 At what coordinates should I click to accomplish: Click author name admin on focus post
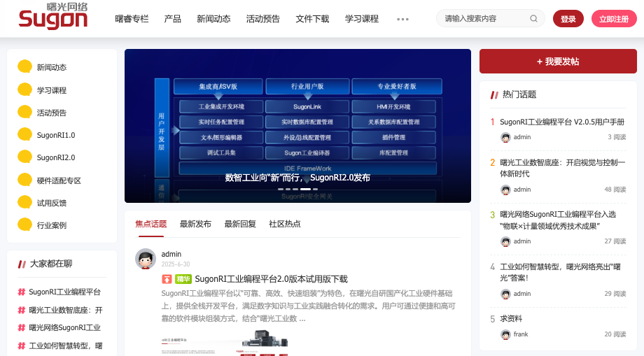[171, 255]
